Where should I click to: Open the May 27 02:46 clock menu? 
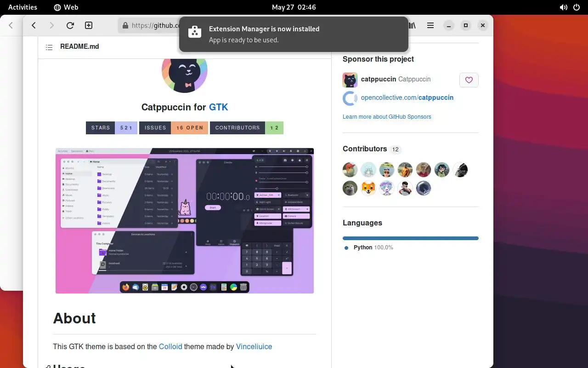click(x=294, y=7)
